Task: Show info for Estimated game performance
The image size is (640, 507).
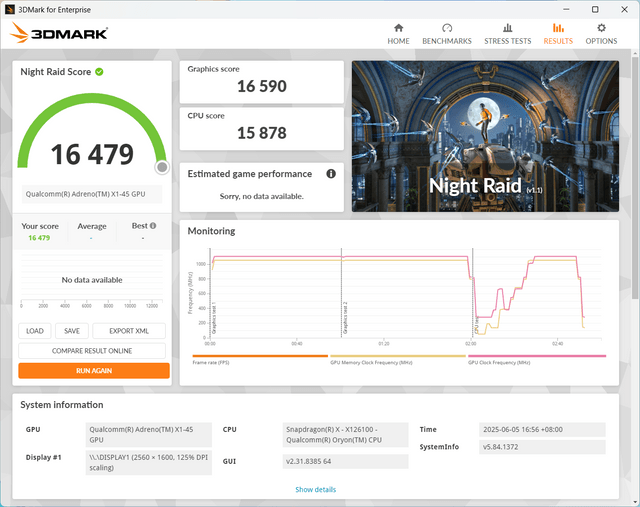Action: tap(331, 174)
